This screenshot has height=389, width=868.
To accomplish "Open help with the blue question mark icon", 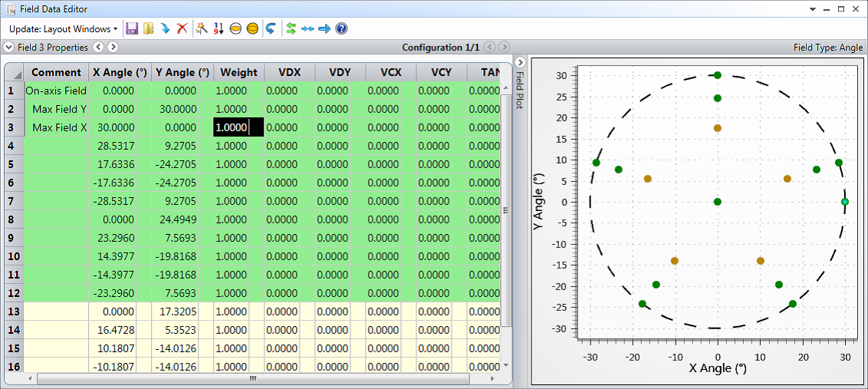I will [x=341, y=29].
